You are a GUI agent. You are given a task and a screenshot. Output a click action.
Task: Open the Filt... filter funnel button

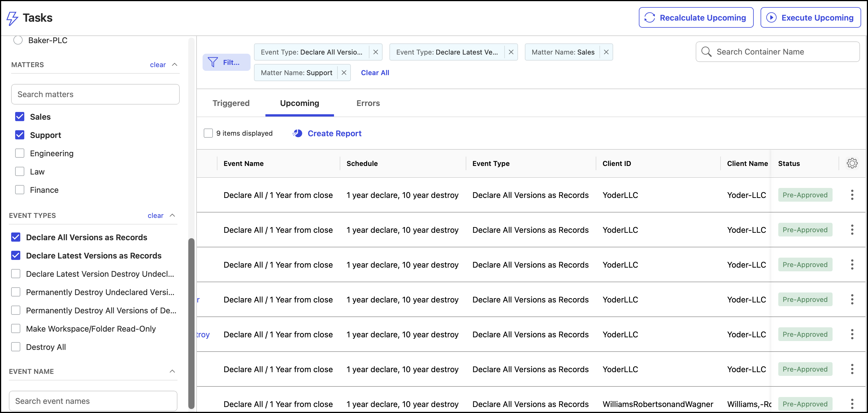(x=226, y=62)
